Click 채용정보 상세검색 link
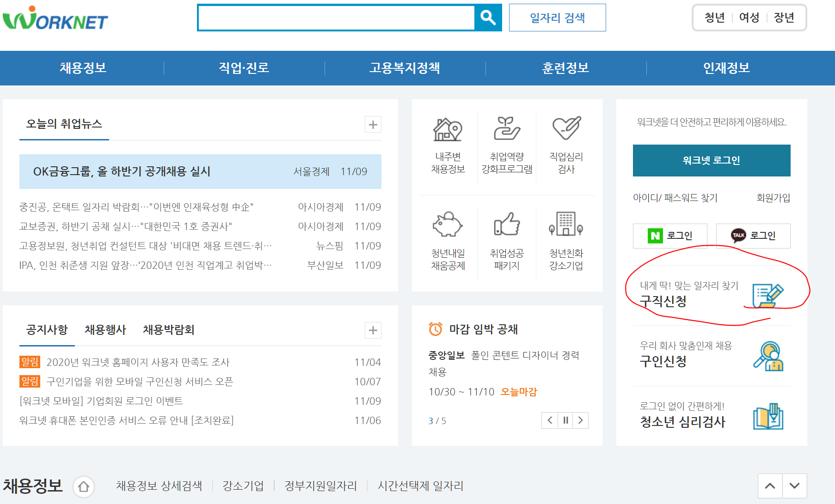The image size is (835, 504). [x=159, y=486]
